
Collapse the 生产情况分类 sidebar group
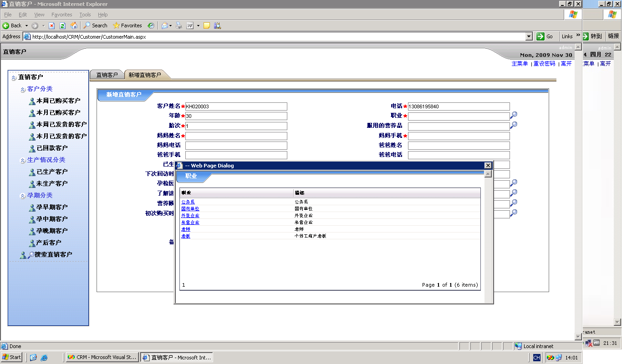pyautogui.click(x=23, y=161)
